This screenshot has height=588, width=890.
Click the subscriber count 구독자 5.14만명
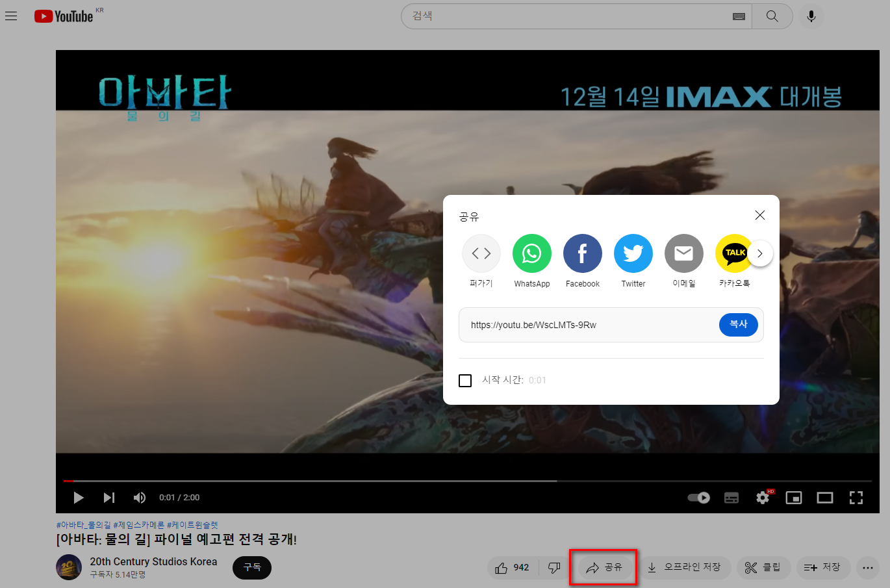[118, 574]
